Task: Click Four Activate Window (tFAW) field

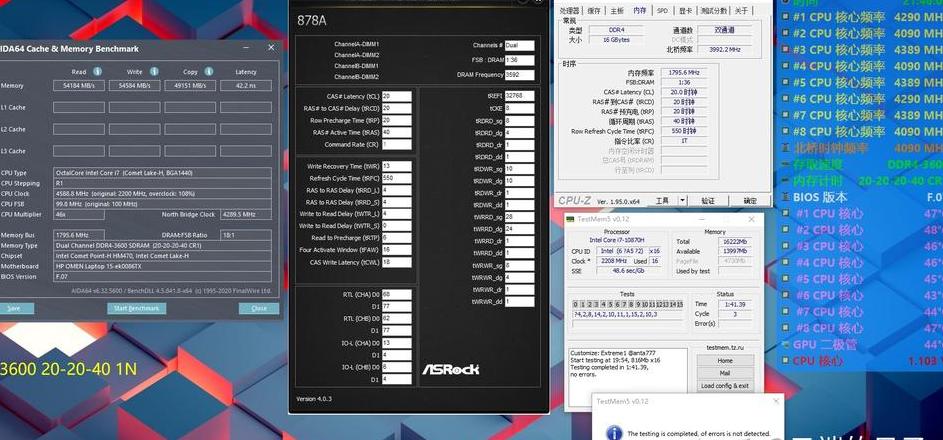Action: pyautogui.click(x=396, y=250)
